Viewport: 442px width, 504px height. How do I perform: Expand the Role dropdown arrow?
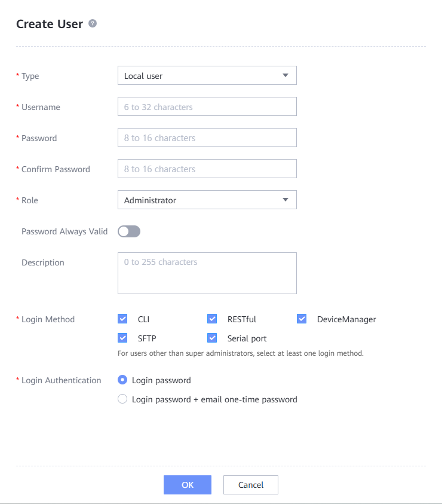pos(285,200)
